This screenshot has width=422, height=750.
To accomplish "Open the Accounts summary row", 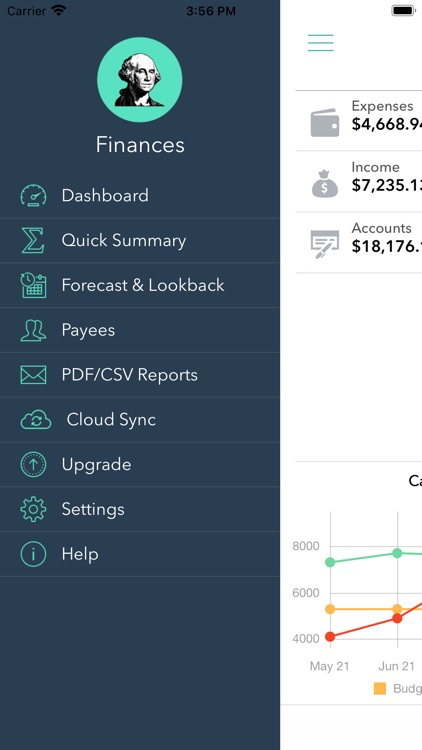I will tap(359, 243).
